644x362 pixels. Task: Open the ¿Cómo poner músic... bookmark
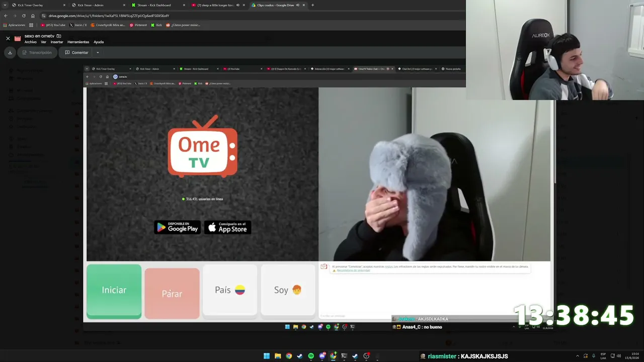184,25
